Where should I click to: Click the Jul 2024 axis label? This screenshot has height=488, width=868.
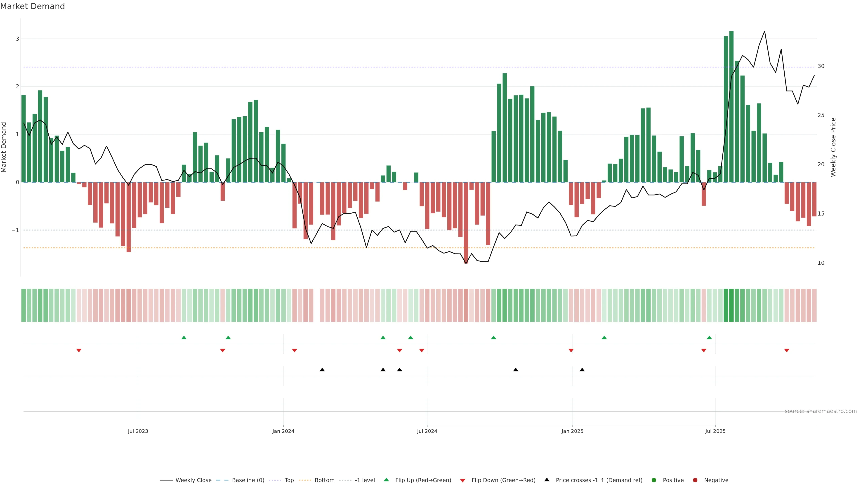(427, 431)
